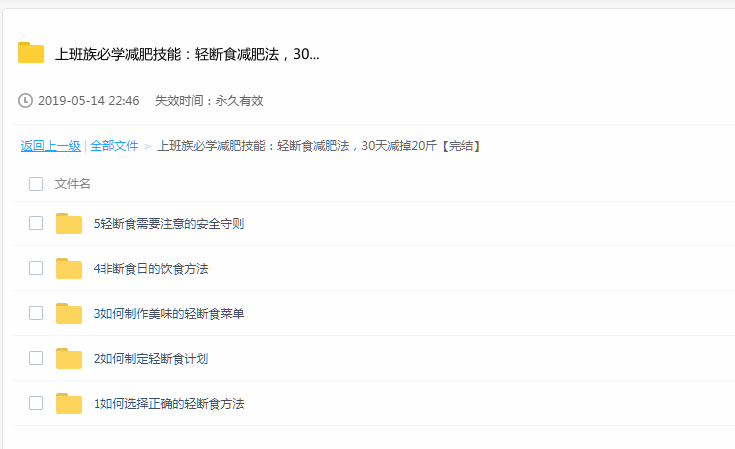Tick the select-all checkbox beside 文件名
Image resolution: width=735 pixels, height=449 pixels.
[36, 184]
